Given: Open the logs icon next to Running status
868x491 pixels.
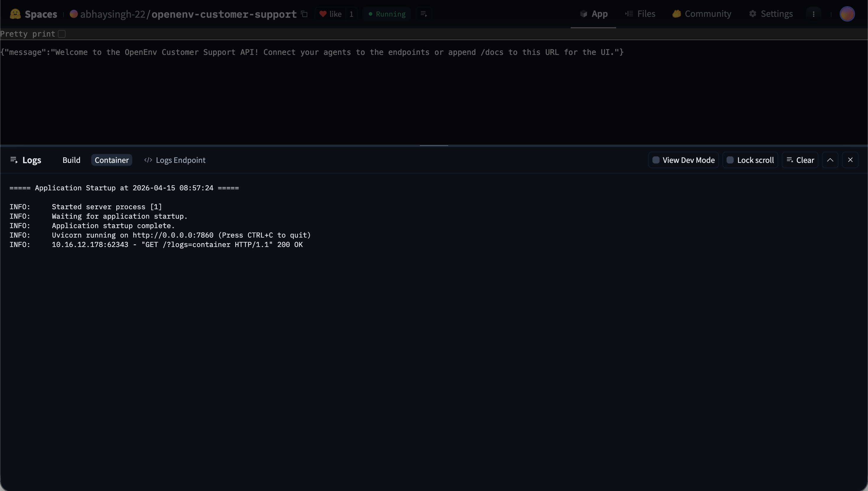Looking at the screenshot, I should 424,14.
